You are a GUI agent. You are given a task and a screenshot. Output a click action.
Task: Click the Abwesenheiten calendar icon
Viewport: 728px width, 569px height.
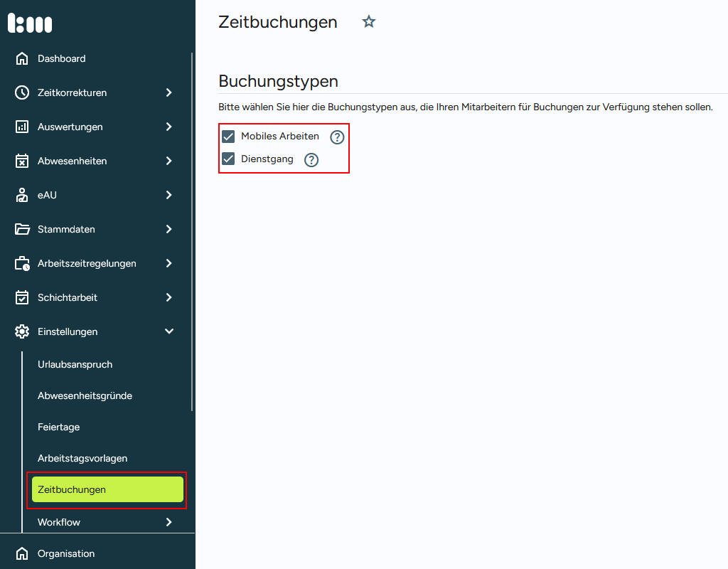coord(22,161)
